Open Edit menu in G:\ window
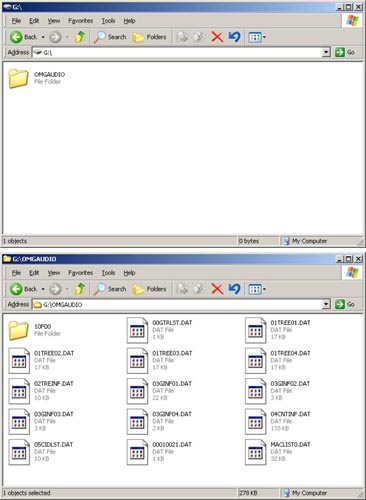 click(34, 21)
